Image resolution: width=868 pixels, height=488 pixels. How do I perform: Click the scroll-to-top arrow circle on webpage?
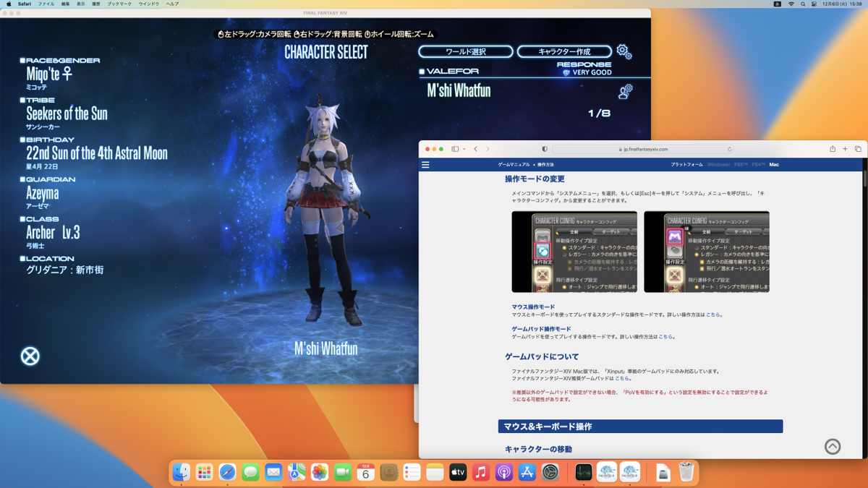click(x=833, y=447)
